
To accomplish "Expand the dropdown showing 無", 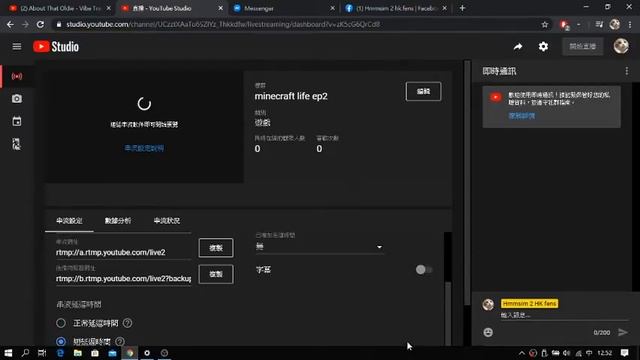I will (x=319, y=247).
